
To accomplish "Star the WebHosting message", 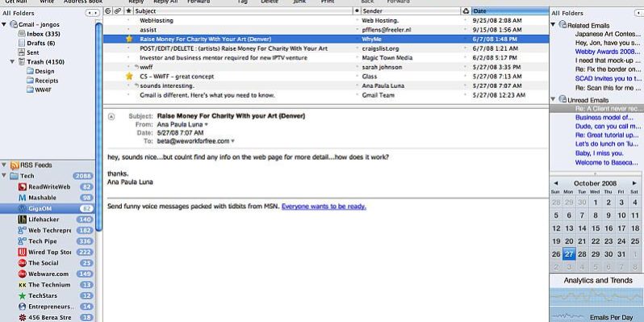I will click(128, 20).
